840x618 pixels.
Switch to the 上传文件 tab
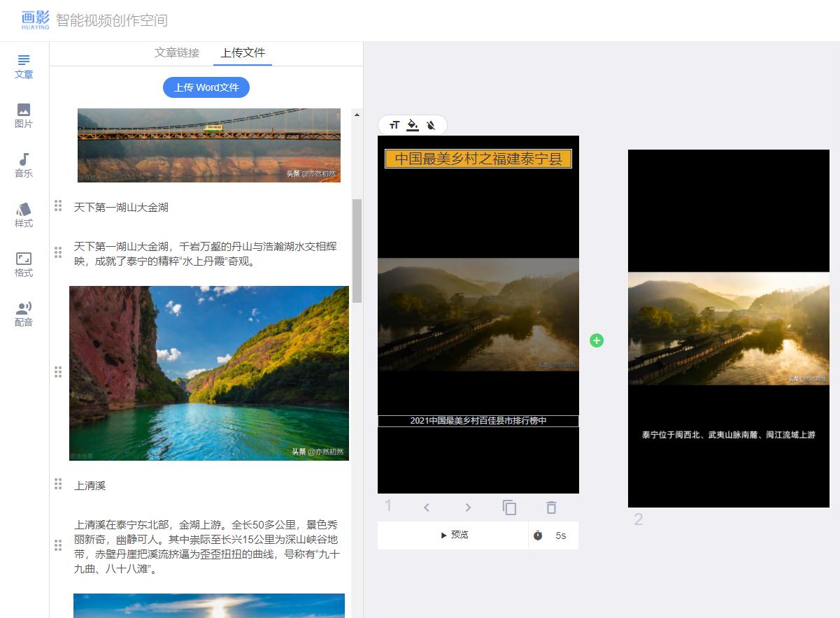[x=242, y=52]
